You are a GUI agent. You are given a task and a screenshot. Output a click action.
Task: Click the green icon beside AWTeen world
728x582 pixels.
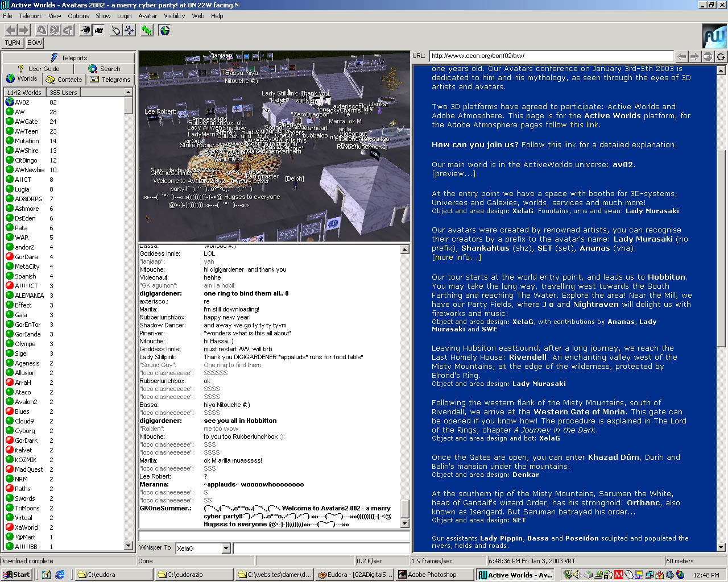point(10,131)
